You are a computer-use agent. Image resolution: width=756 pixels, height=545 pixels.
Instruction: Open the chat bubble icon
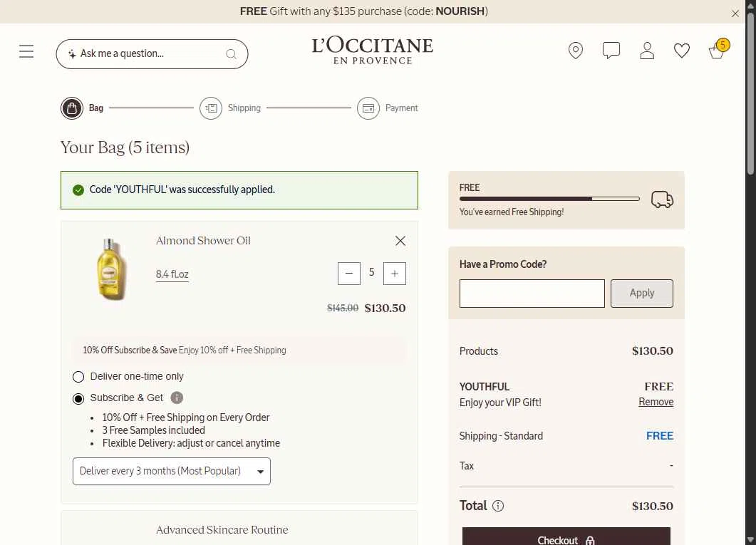(x=611, y=51)
